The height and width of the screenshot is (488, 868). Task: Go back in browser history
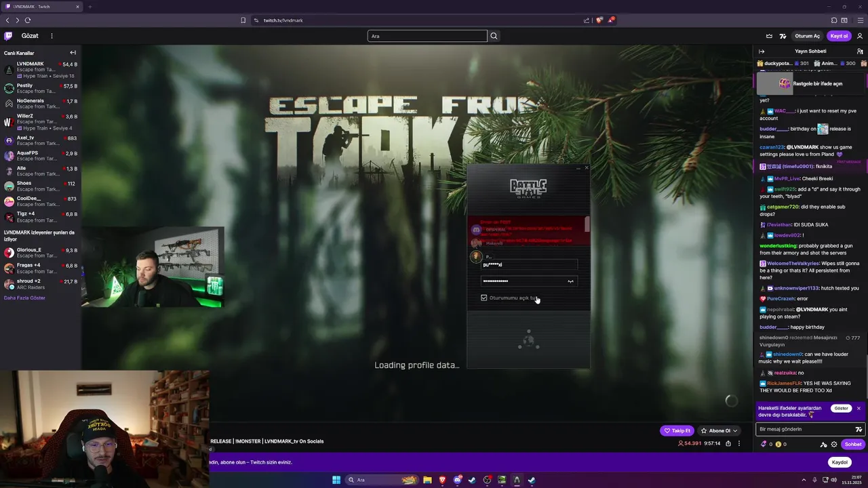point(7,20)
